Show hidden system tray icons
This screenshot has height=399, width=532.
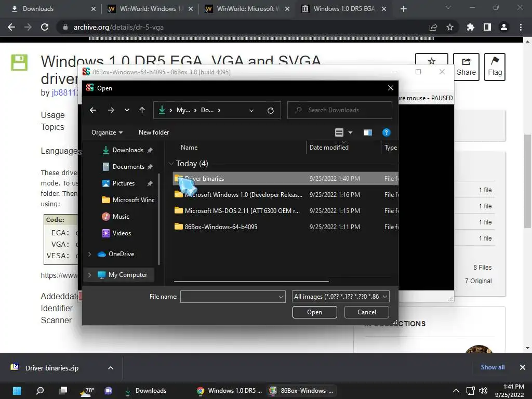pos(456,391)
